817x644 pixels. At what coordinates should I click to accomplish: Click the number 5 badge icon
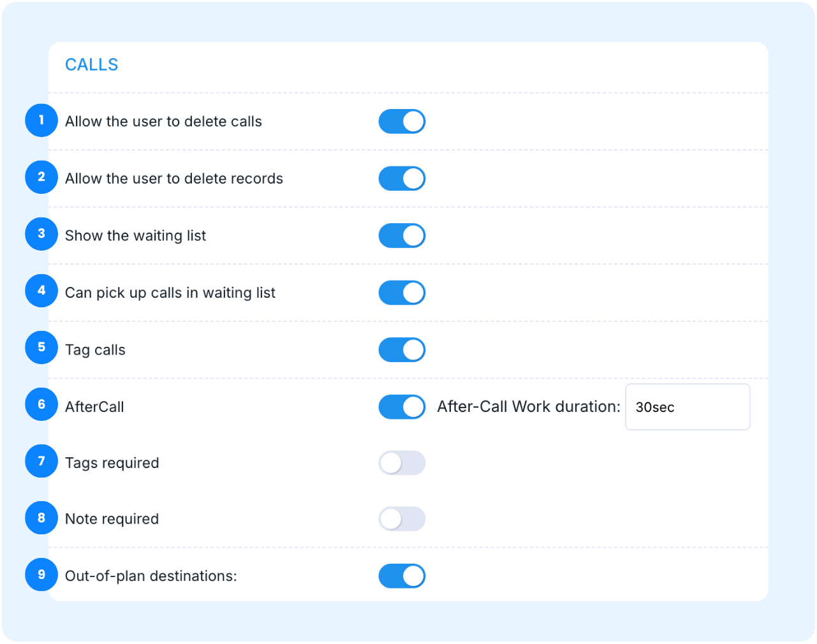pos(41,348)
